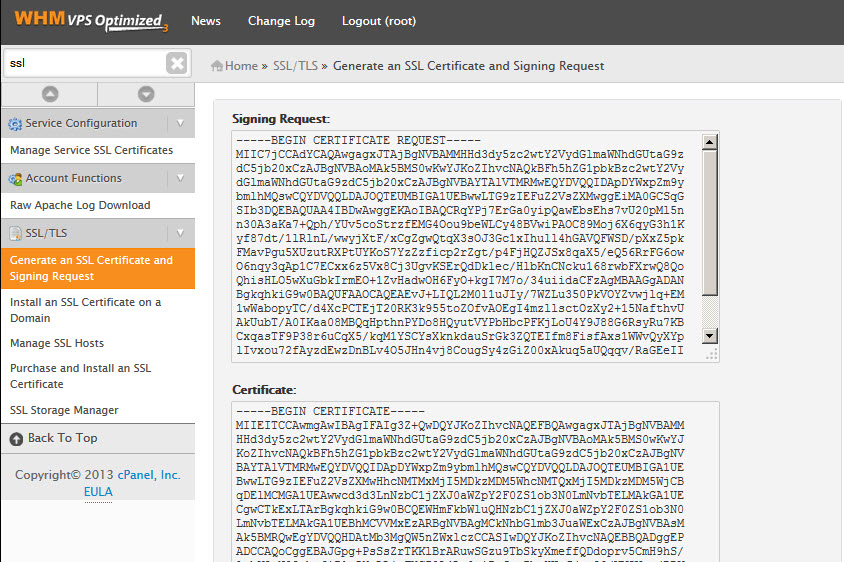Screen dimensions: 844x562
Task: Click the SSL/TLS section document icon
Action: [15, 234]
